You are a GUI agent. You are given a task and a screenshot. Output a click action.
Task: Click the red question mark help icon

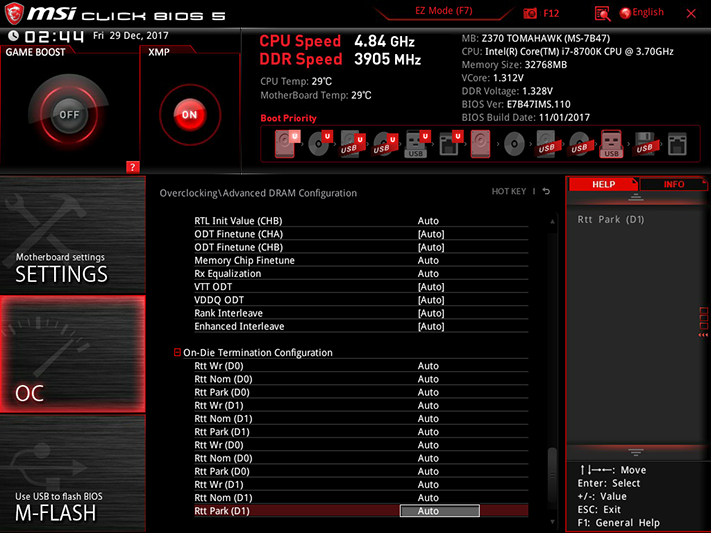(x=132, y=167)
